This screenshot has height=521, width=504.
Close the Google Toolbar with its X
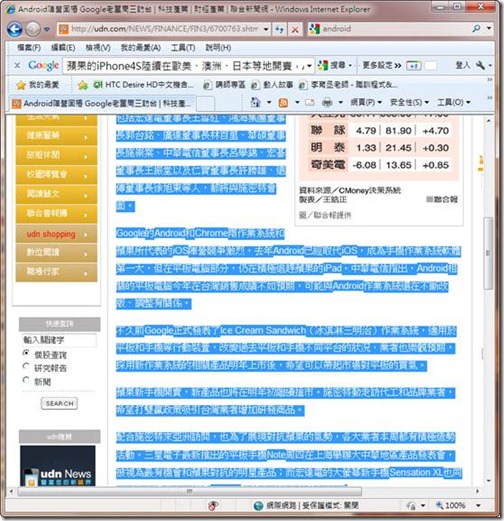coord(17,66)
